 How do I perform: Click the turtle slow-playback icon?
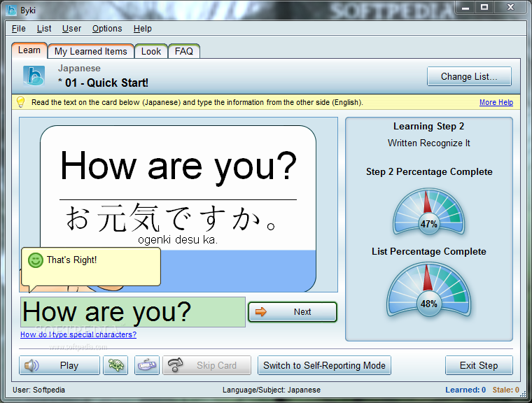(115, 365)
